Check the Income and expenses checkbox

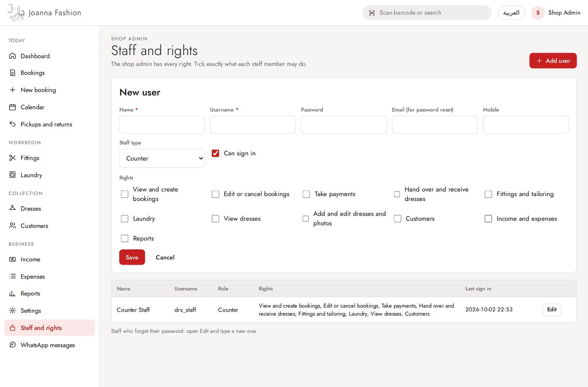488,218
